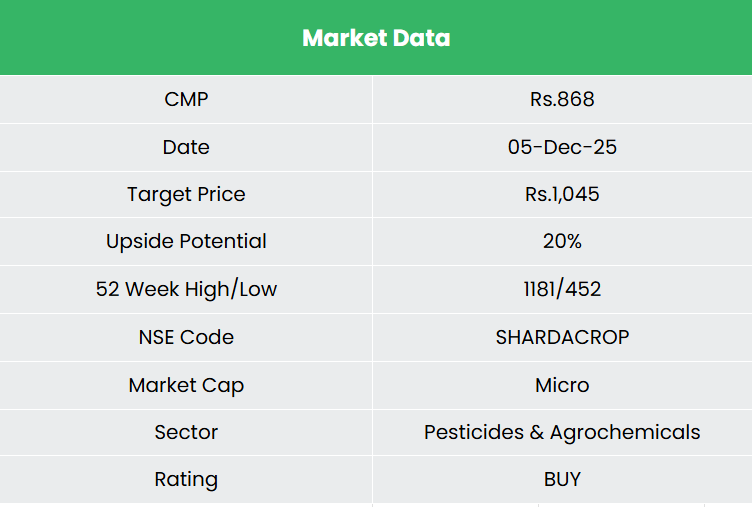Click the Market Data heading text
This screenshot has height=507, width=752.
pyautogui.click(x=376, y=38)
